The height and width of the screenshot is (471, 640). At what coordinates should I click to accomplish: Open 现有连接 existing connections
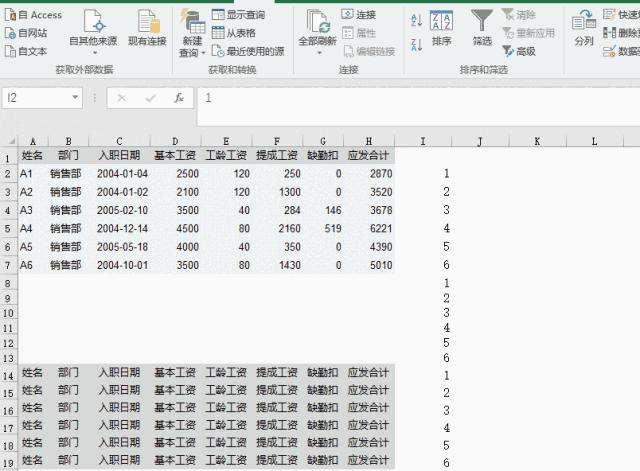click(147, 28)
